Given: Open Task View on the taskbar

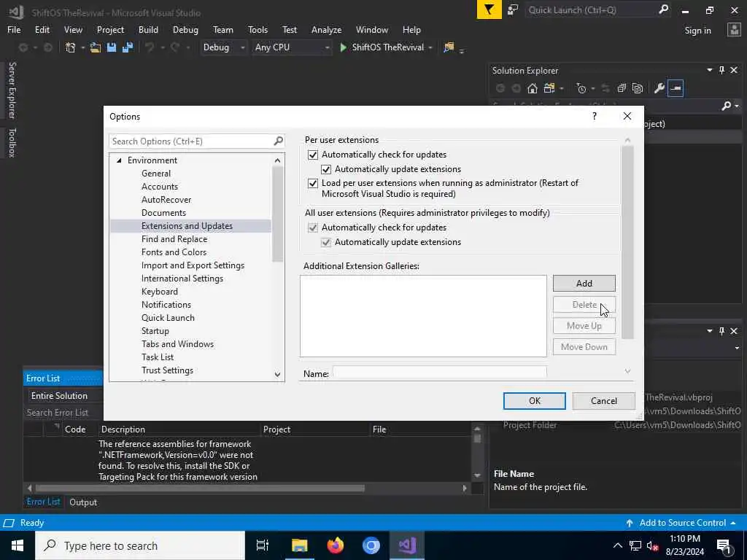Looking at the screenshot, I should (x=262, y=545).
